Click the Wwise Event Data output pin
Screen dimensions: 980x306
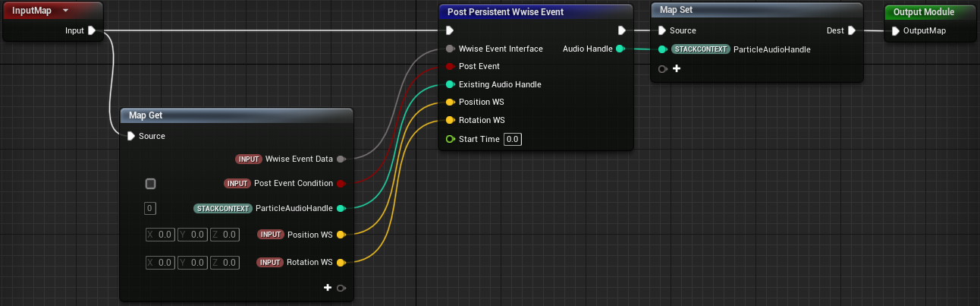click(341, 159)
